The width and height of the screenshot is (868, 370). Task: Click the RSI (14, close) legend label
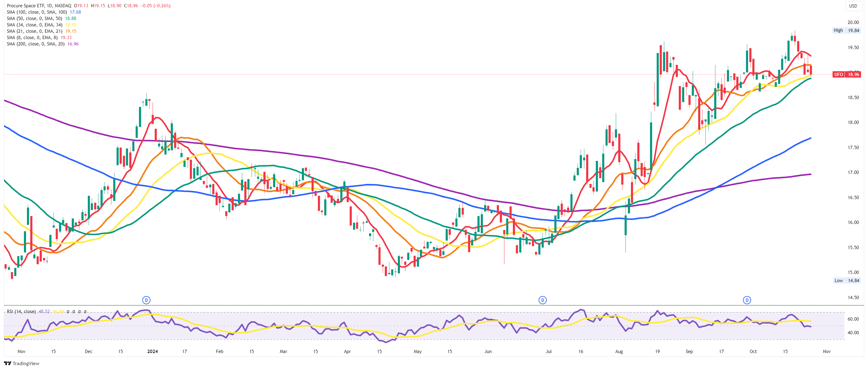(x=21, y=311)
